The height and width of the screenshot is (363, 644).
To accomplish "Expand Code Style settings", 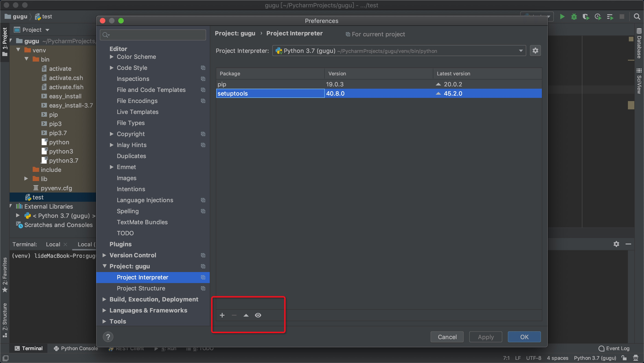I will pos(112,68).
